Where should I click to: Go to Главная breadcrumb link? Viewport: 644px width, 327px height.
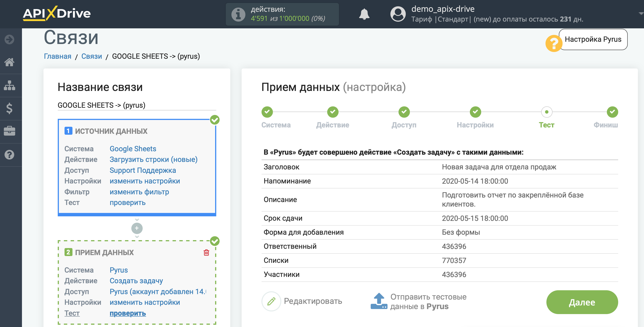click(x=58, y=56)
